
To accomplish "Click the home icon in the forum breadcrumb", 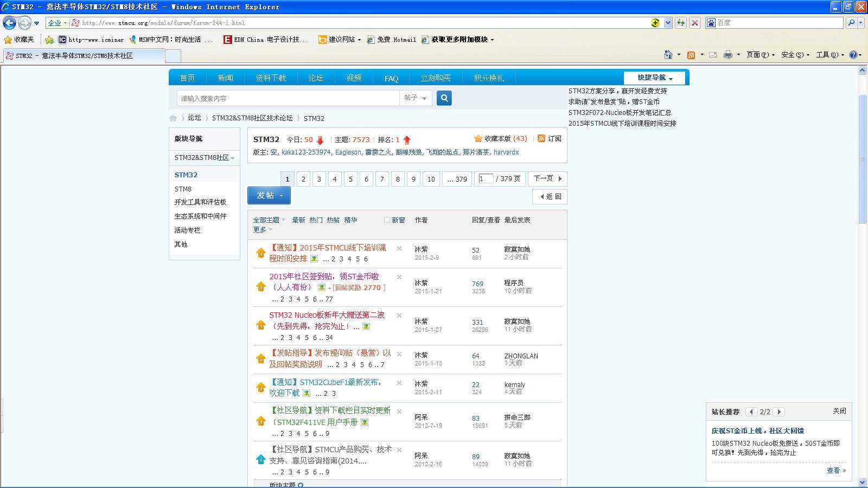I will click(173, 118).
